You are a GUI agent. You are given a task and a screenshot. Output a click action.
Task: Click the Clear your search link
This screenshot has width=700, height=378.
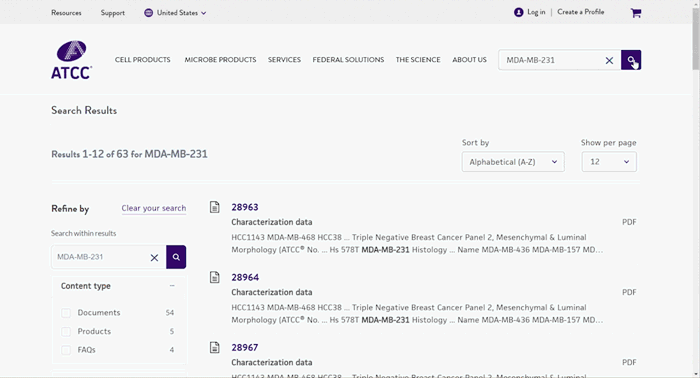(x=154, y=208)
